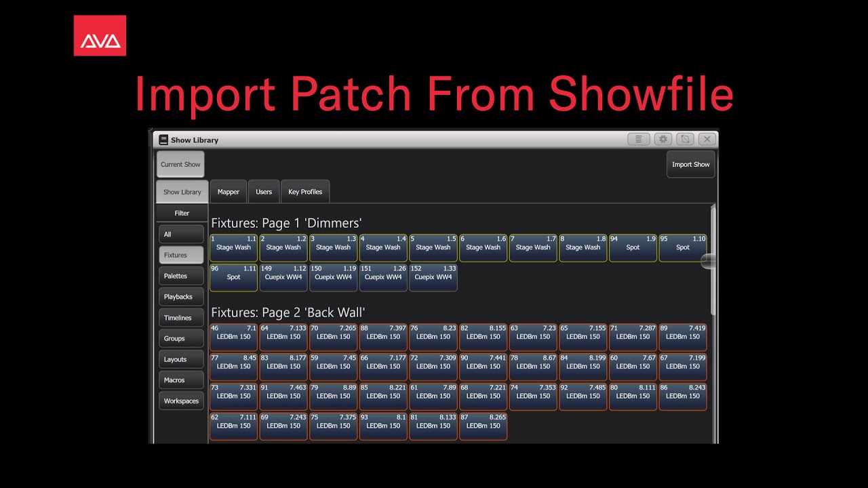The height and width of the screenshot is (488, 868).
Task: Select Stage Wash fixture number 4
Action: click(x=383, y=248)
